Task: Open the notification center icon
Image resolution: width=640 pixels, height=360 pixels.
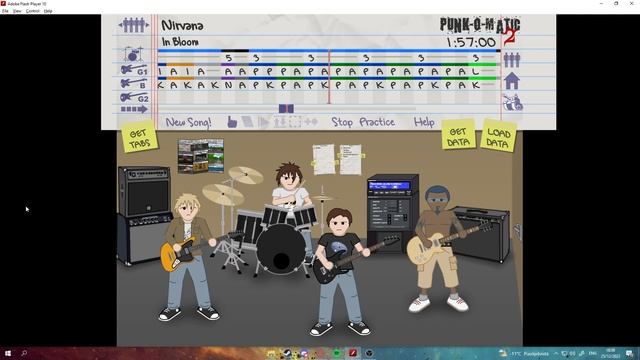Action: [629, 353]
